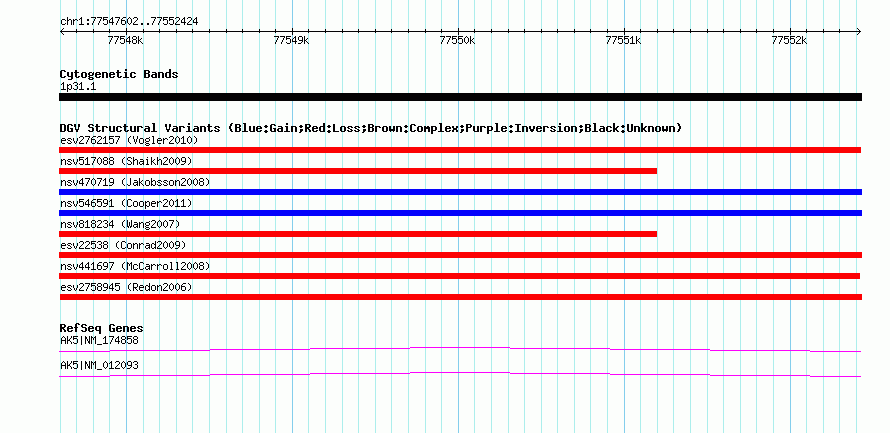Click the 1p31.1 band label
The width and height of the screenshot is (890, 433).
pos(76,87)
